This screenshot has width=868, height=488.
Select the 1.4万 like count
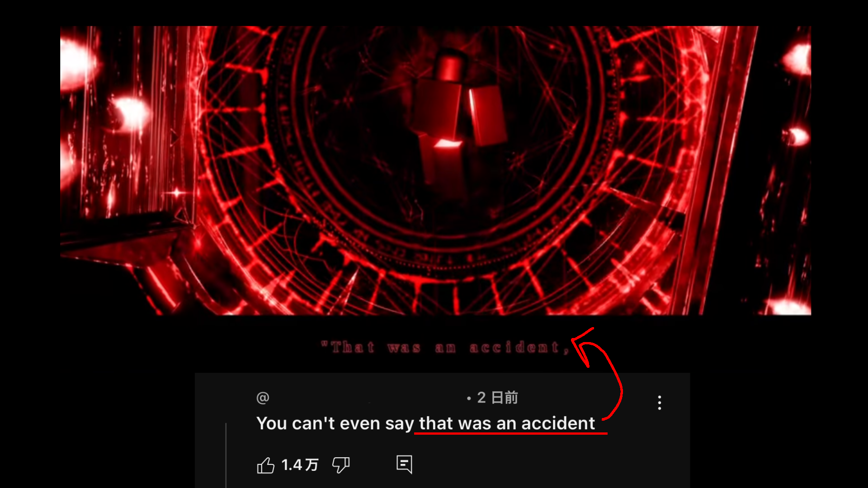click(x=300, y=465)
